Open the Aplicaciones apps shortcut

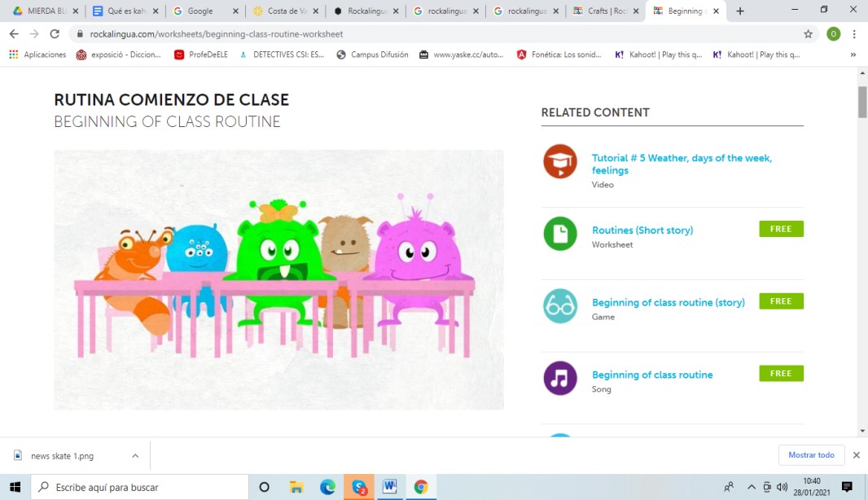(37, 55)
